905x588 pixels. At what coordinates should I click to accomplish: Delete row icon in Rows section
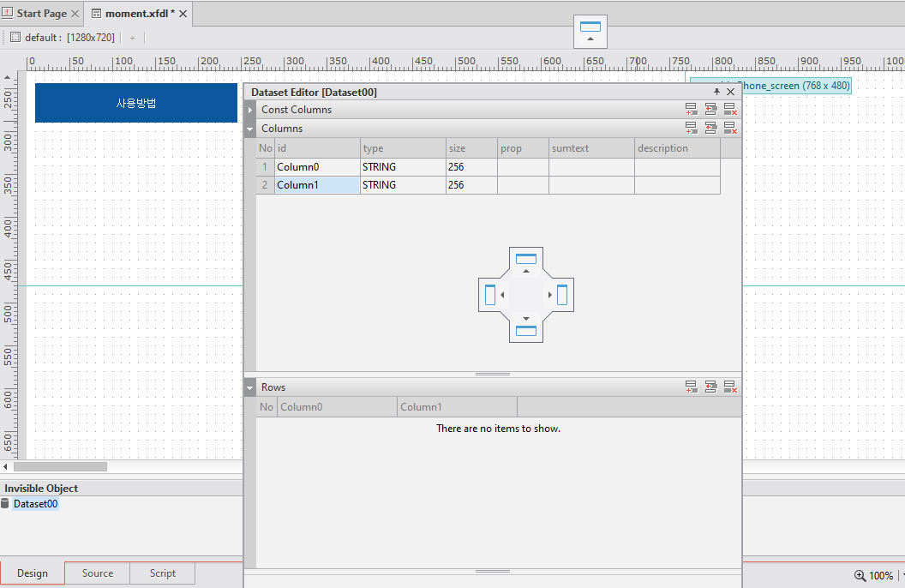(730, 387)
